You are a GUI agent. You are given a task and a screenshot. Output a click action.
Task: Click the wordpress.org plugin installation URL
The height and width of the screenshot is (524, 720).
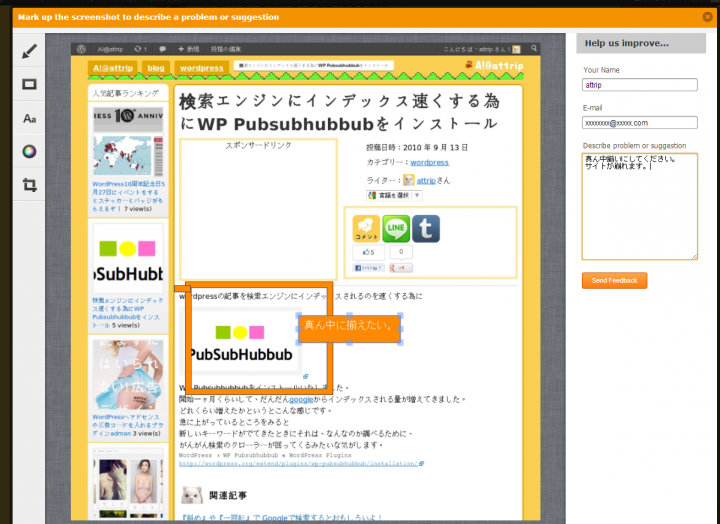(298, 464)
